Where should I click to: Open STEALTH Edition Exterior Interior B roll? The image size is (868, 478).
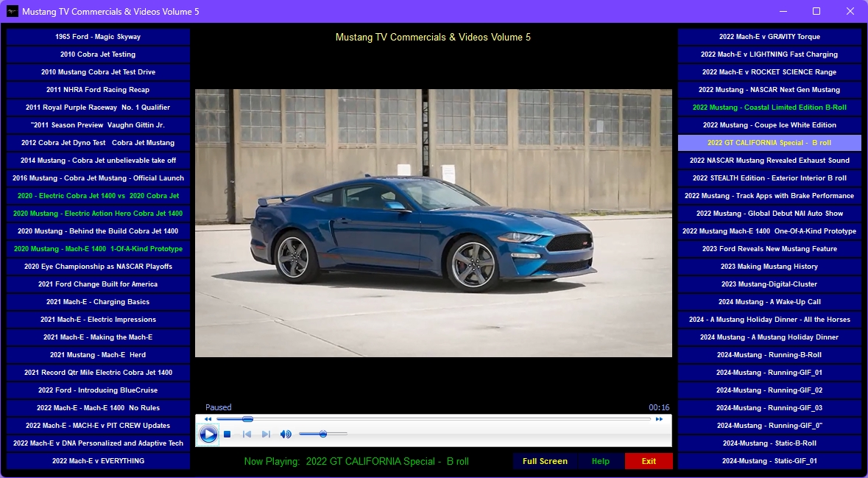769,178
